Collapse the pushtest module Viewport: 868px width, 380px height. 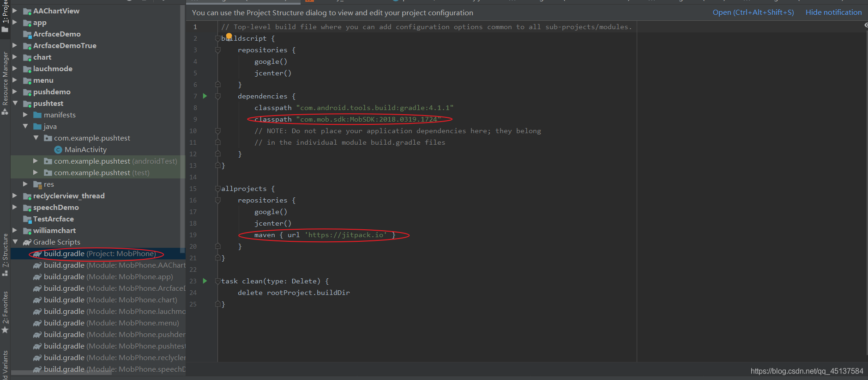coord(15,103)
